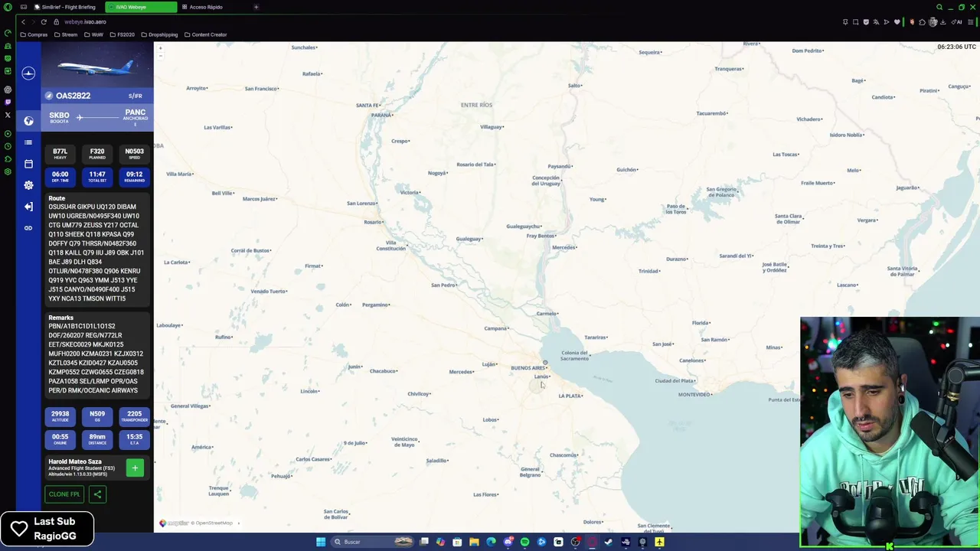Open the Compras bookmark folder

(34, 34)
